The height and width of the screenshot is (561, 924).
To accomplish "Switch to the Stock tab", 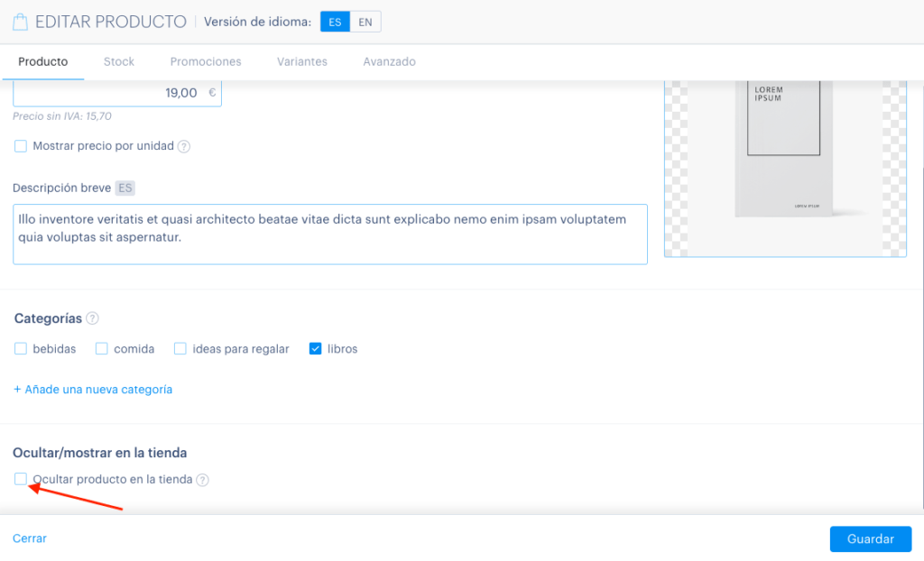I will (x=119, y=61).
